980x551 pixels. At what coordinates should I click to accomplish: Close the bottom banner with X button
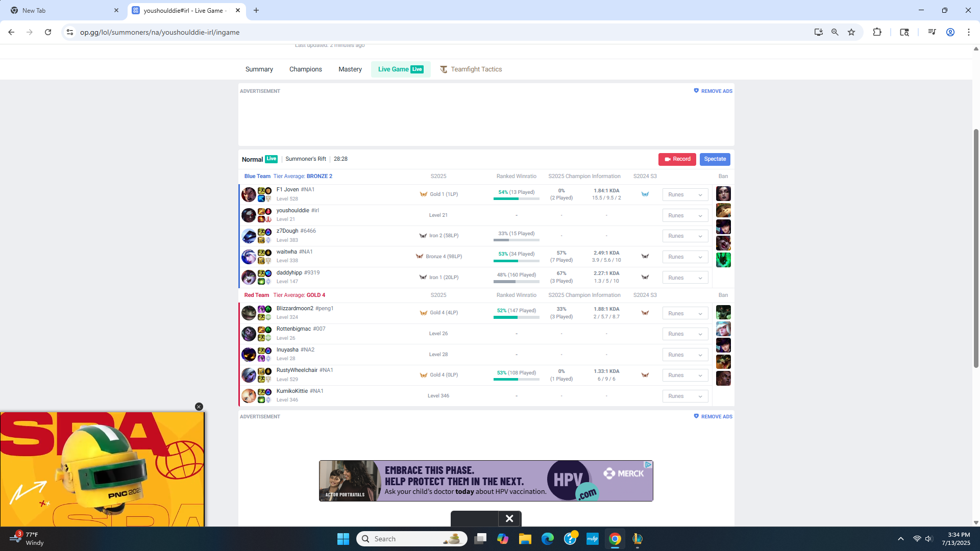click(509, 518)
